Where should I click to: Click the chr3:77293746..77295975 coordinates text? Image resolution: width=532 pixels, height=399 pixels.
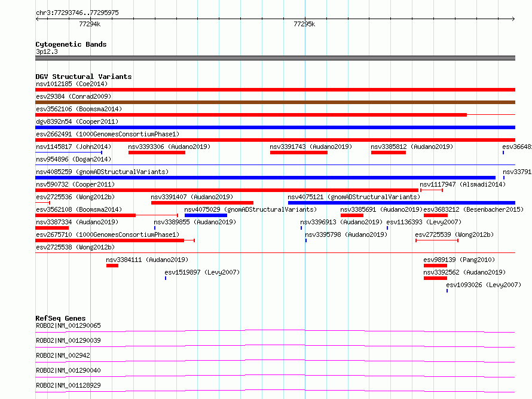[77, 13]
